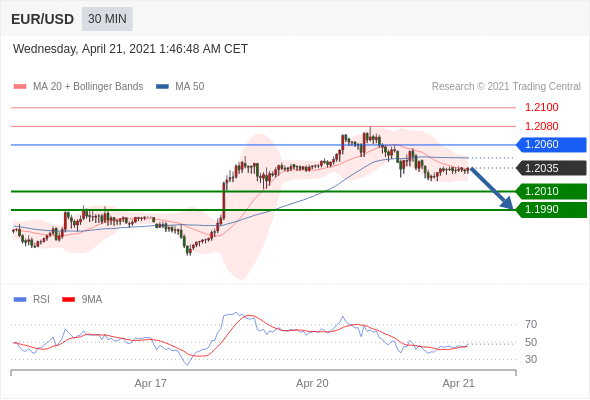
Task: Click the Apr 20 date axis label
Action: point(312,383)
